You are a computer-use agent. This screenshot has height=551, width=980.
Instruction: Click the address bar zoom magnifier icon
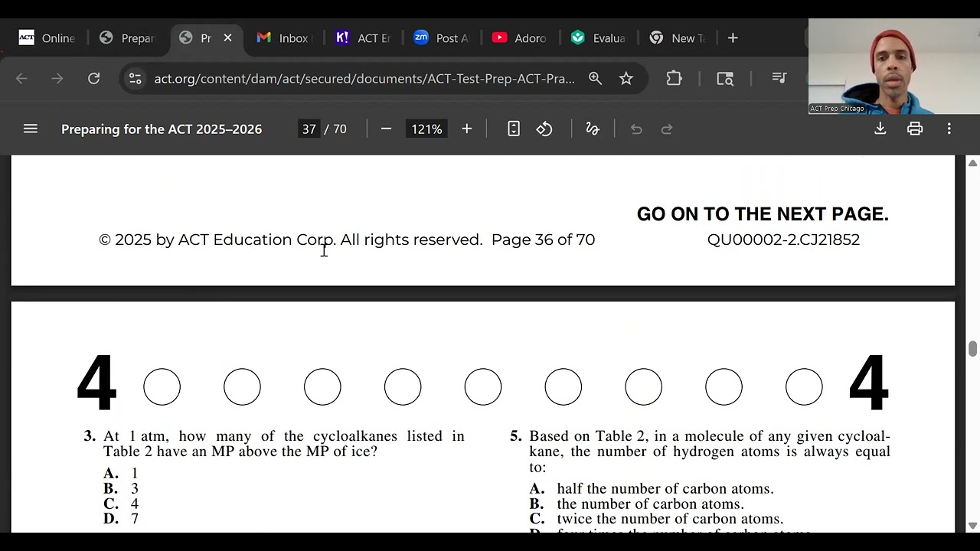(595, 78)
